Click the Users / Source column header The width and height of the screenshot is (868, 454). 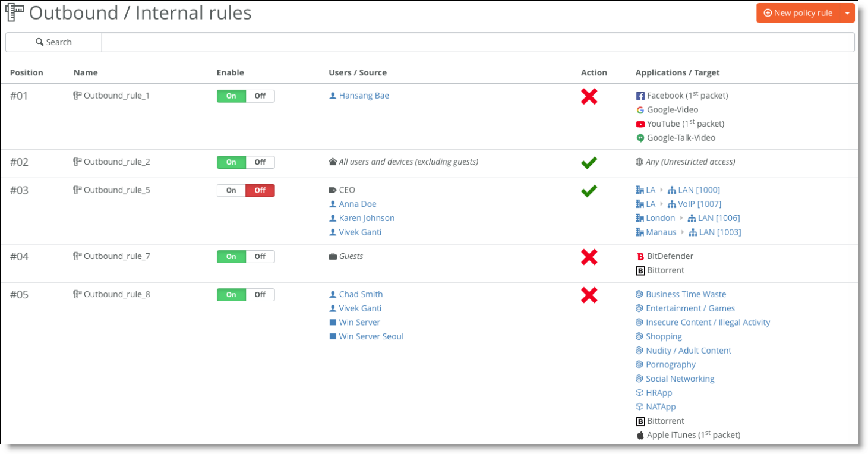(358, 72)
